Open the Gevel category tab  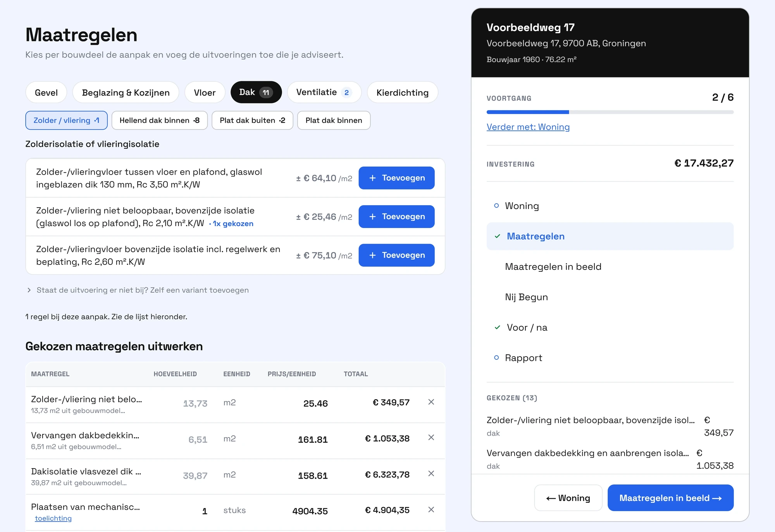pyautogui.click(x=46, y=93)
